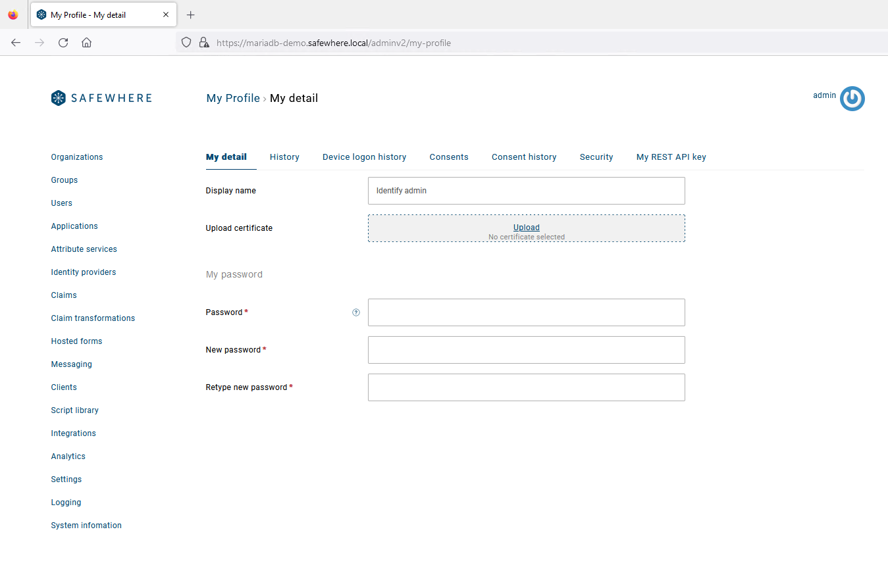This screenshot has height=588, width=888.
Task: Open a new browser tab
Action: [x=191, y=14]
